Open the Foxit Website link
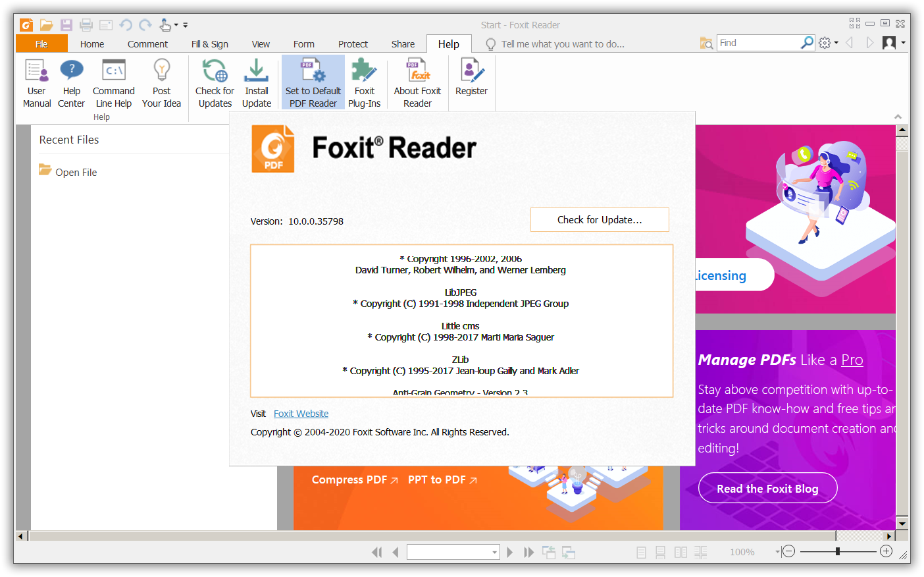924x577 pixels. click(301, 414)
